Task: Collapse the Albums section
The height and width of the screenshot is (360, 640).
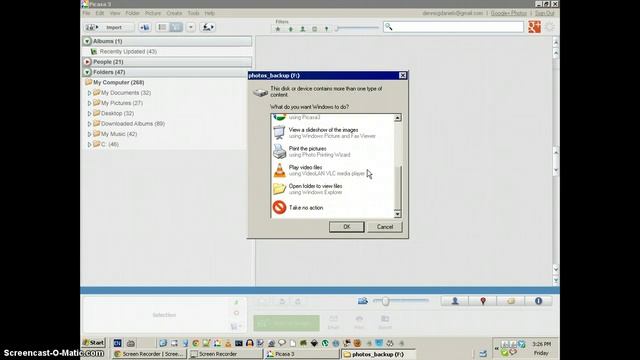Action: tap(87, 41)
